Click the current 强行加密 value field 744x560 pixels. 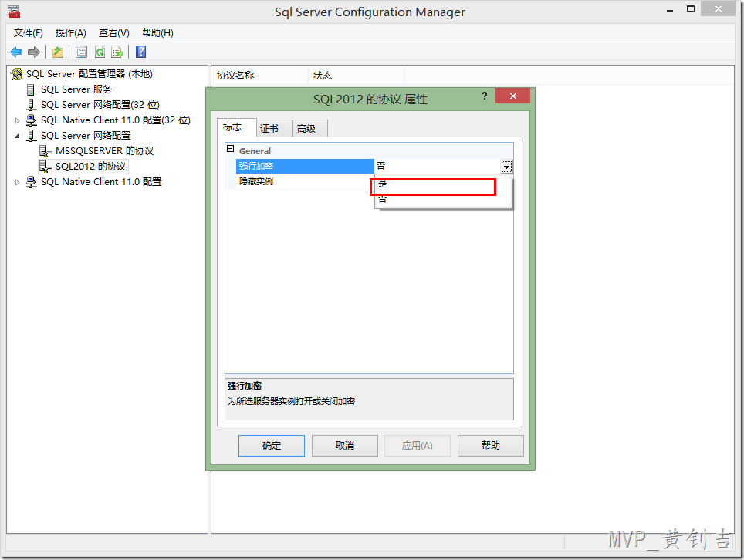pyautogui.click(x=438, y=167)
